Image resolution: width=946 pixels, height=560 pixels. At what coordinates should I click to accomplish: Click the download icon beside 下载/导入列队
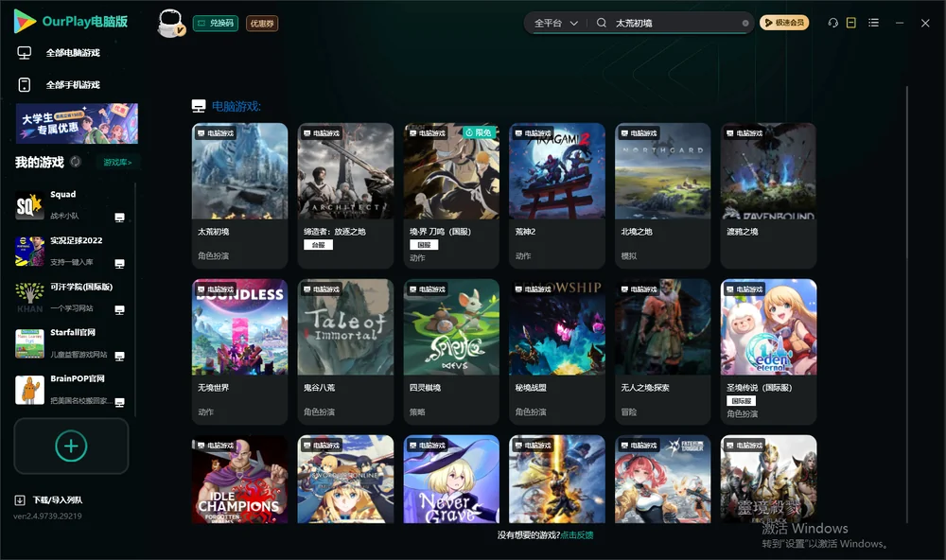point(20,500)
